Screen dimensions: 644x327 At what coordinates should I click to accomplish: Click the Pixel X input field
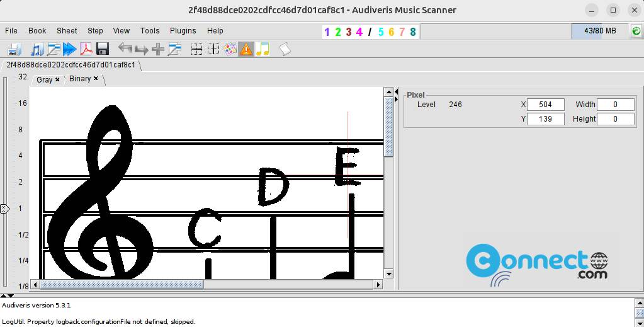[x=545, y=105]
